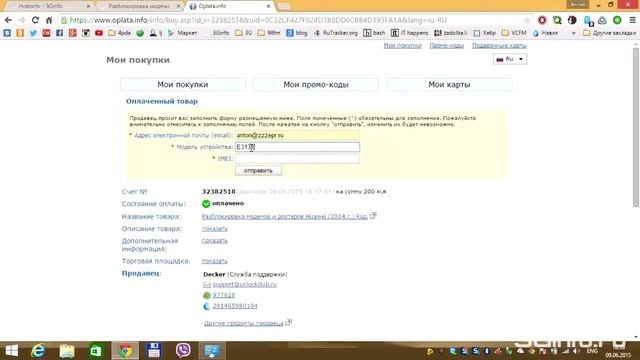
Task: Expand the VCFM bookmarks folder
Action: click(x=514, y=33)
